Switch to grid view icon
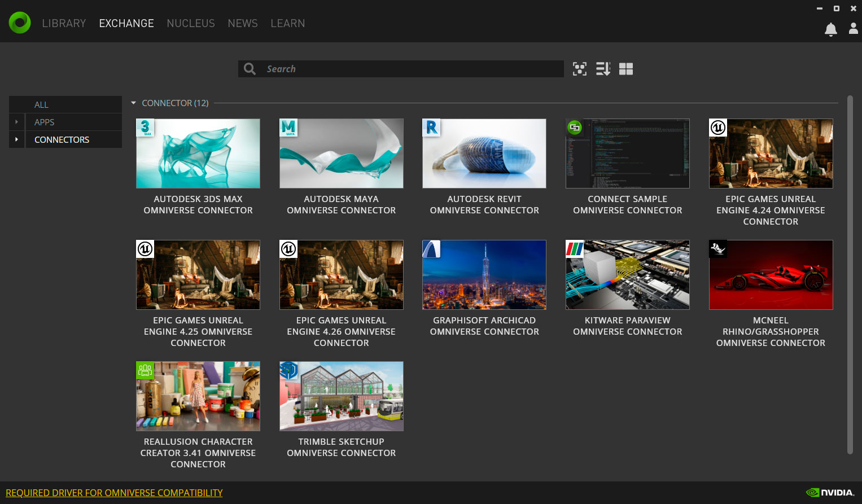This screenshot has height=504, width=862. (x=626, y=69)
